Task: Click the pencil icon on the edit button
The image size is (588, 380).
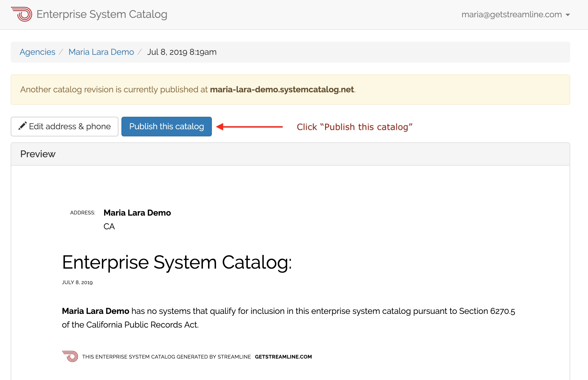Action: point(23,126)
